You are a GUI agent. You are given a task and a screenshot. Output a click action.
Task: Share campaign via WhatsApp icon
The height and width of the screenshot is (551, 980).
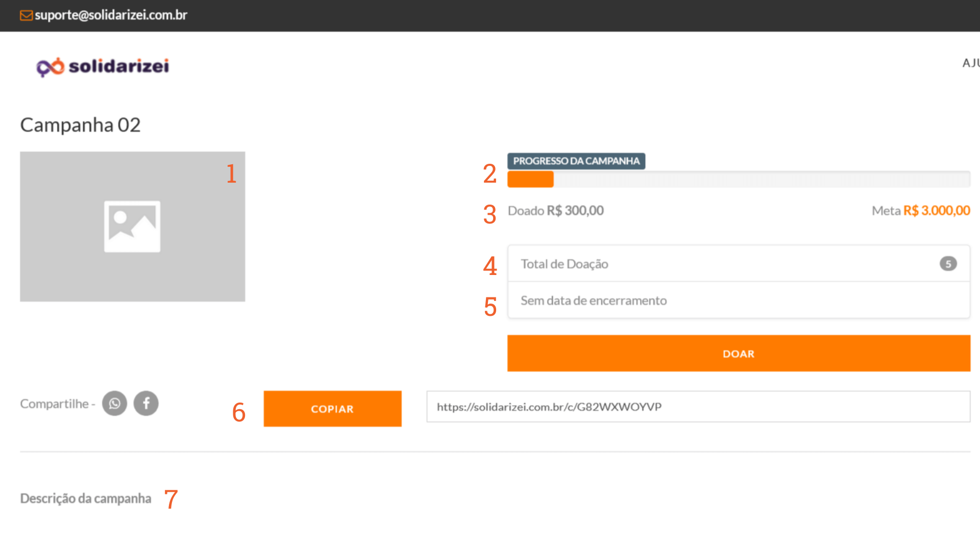(114, 404)
